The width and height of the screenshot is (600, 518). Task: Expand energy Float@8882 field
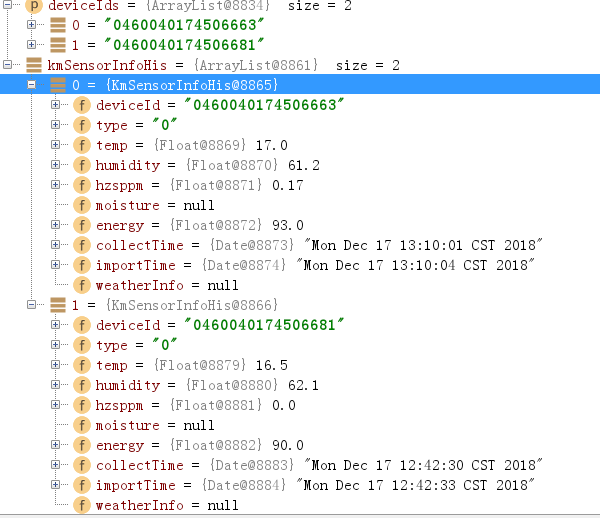pos(55,445)
